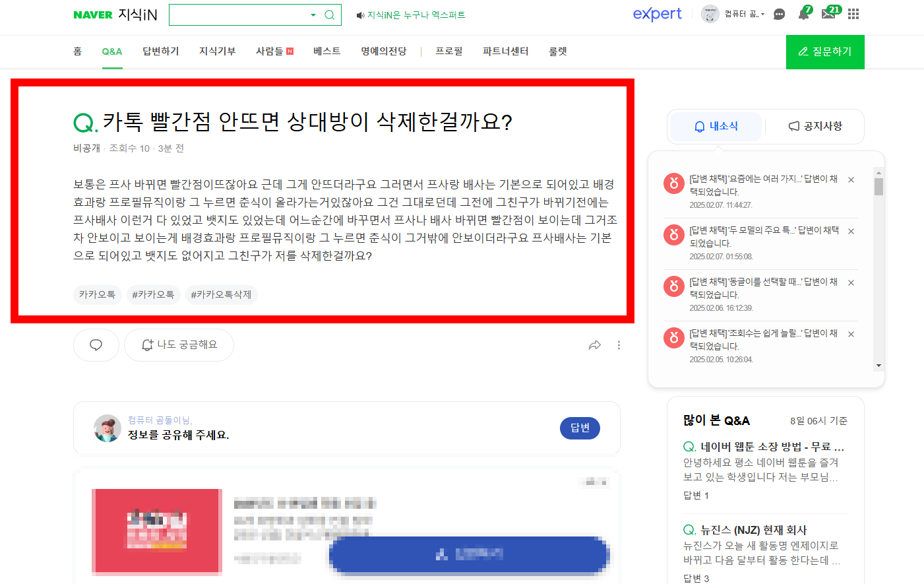Dismiss the '조회수는 쉽게 늘릴' notification
Viewport: 924px width, 584px height.
(851, 335)
